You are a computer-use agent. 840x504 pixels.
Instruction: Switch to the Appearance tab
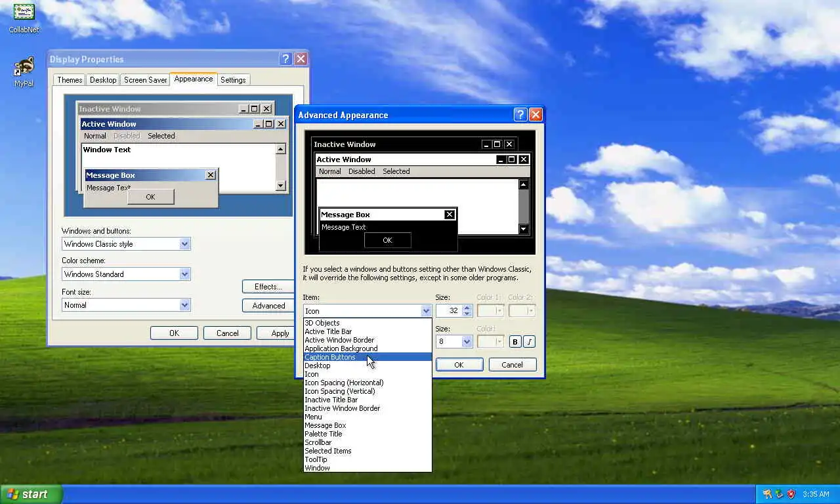click(x=193, y=79)
